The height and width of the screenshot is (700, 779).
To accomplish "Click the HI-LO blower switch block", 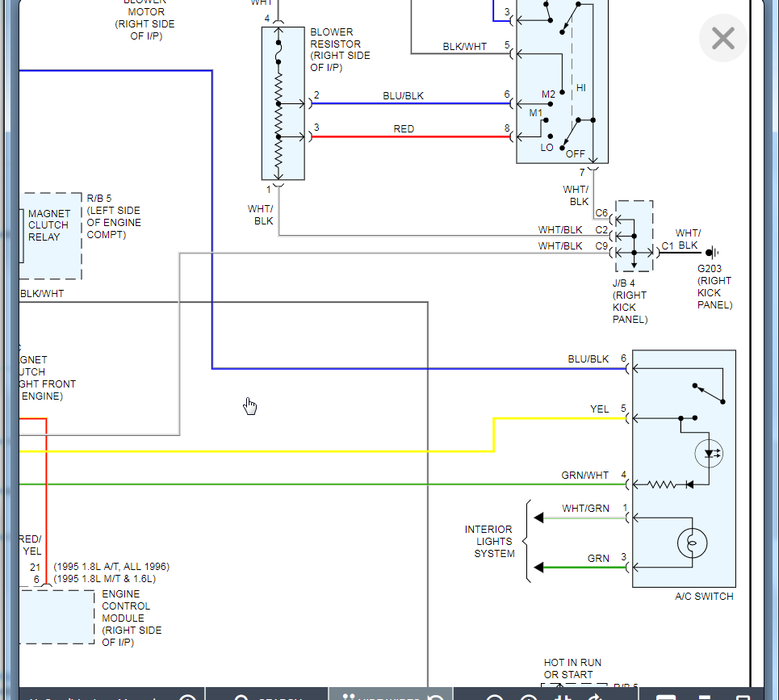I will tap(562, 81).
